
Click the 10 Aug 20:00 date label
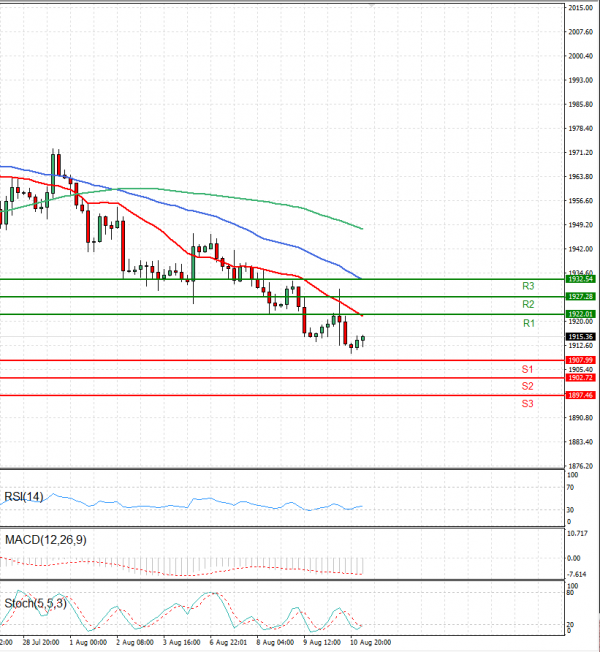370,642
